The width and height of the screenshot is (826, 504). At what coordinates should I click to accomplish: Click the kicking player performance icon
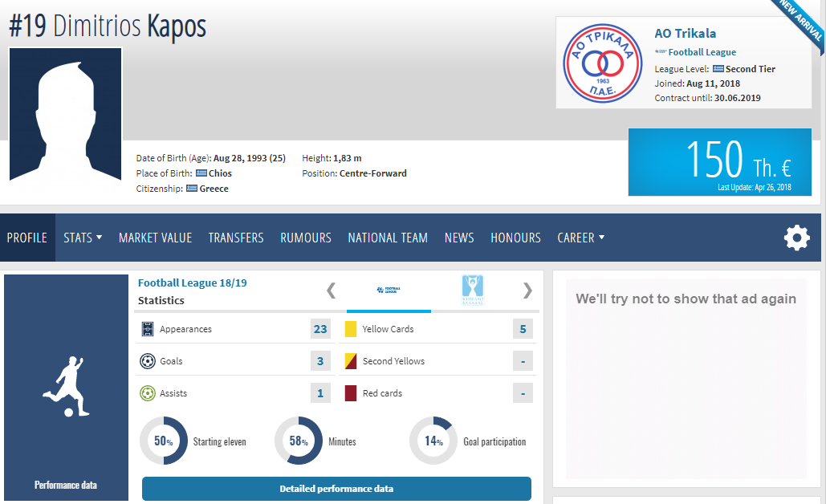pyautogui.click(x=66, y=387)
